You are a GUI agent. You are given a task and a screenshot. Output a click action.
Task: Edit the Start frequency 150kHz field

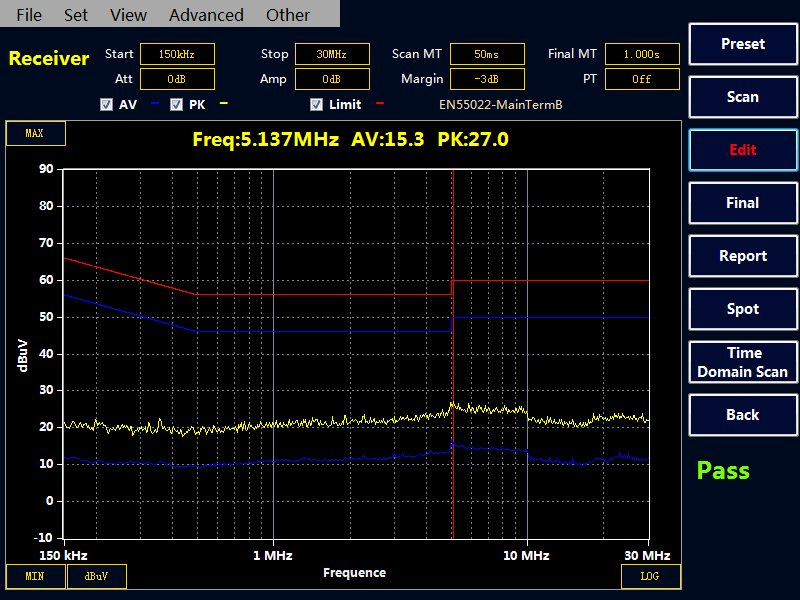pyautogui.click(x=177, y=54)
